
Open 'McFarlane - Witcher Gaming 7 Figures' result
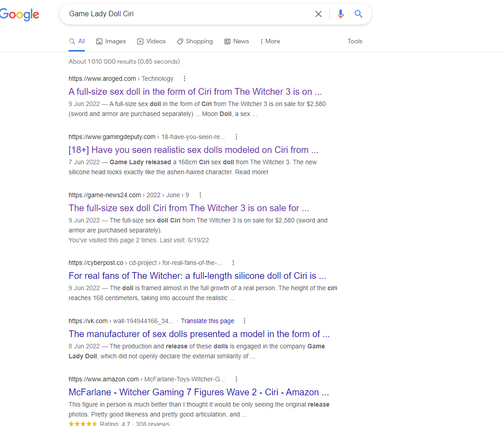pyautogui.click(x=199, y=392)
